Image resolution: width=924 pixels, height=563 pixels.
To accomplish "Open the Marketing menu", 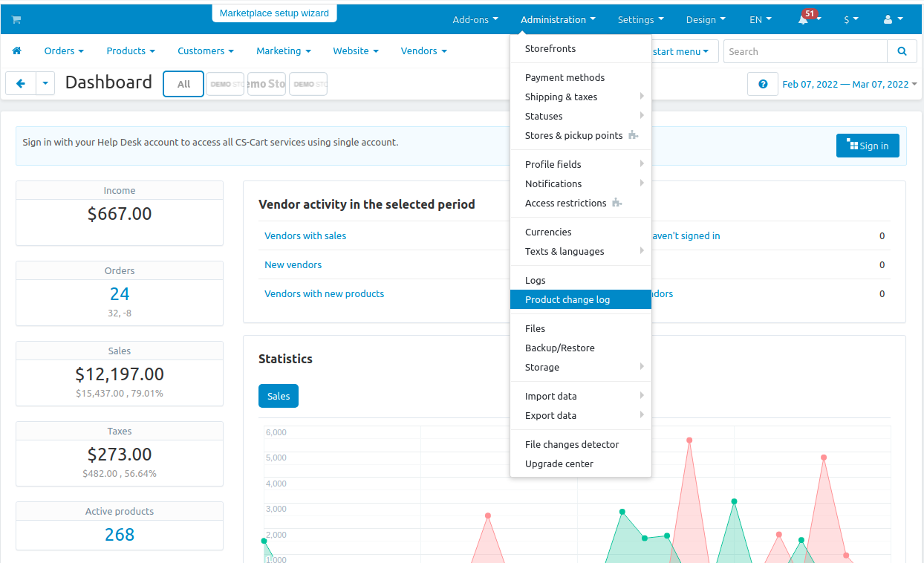I will pyautogui.click(x=284, y=51).
